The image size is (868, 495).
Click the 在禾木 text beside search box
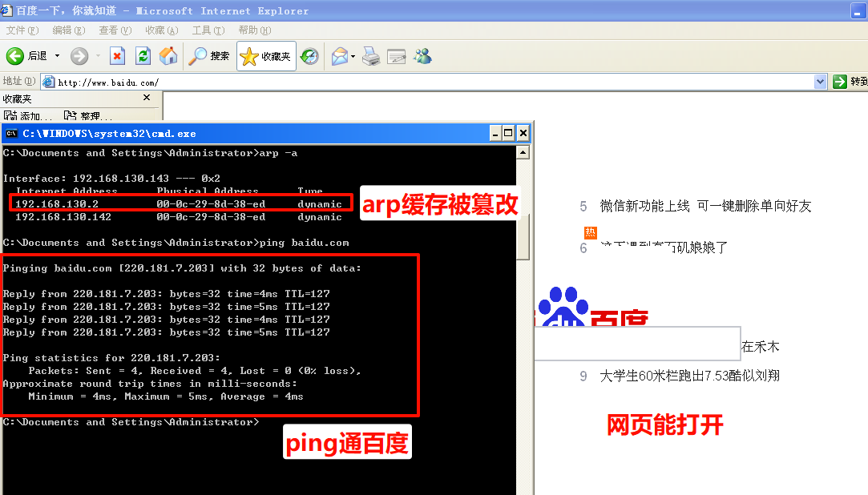pyautogui.click(x=760, y=347)
